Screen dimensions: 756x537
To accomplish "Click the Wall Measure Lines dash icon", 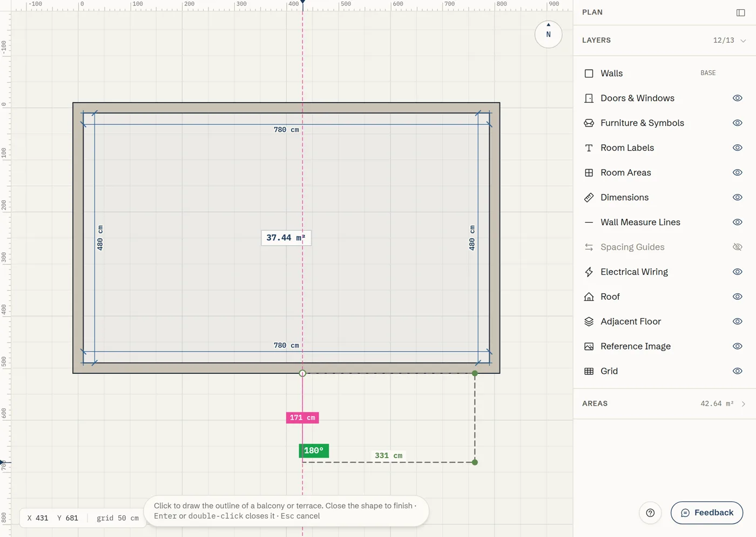I will 589,223.
